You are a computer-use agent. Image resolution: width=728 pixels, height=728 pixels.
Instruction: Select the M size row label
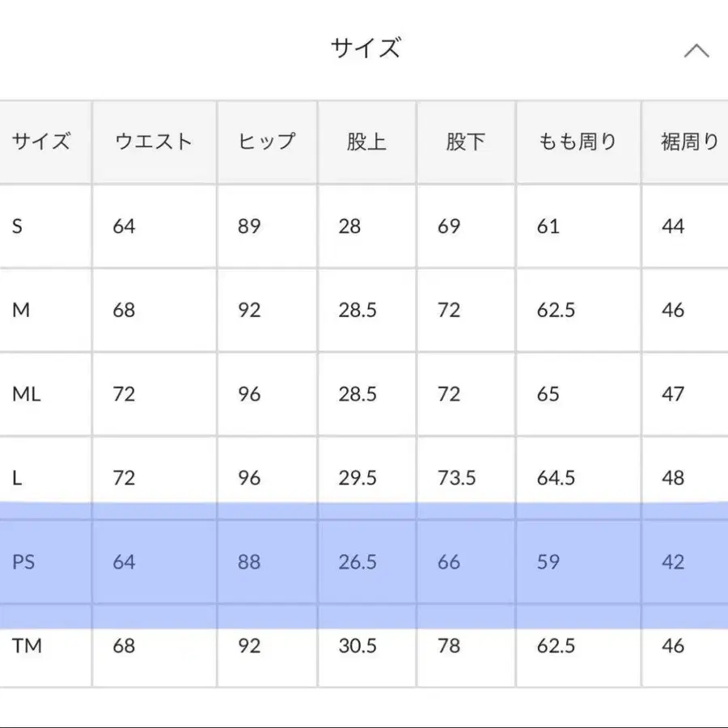pyautogui.click(x=23, y=310)
